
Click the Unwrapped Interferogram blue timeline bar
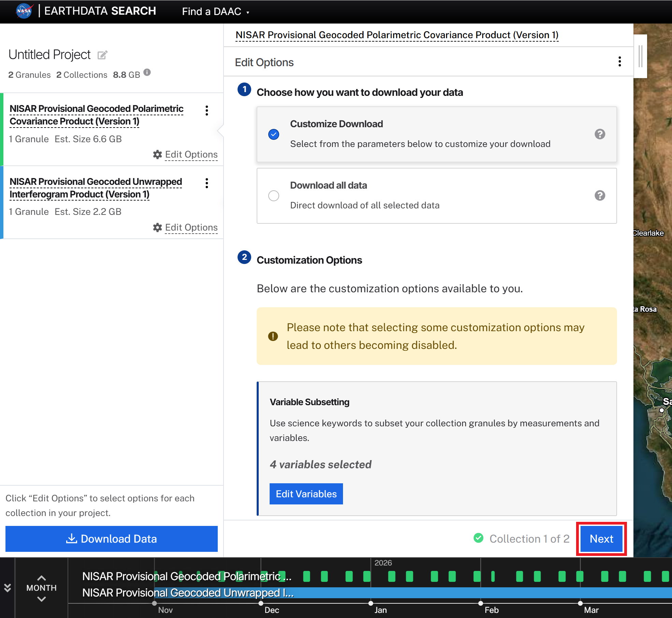coord(413,593)
